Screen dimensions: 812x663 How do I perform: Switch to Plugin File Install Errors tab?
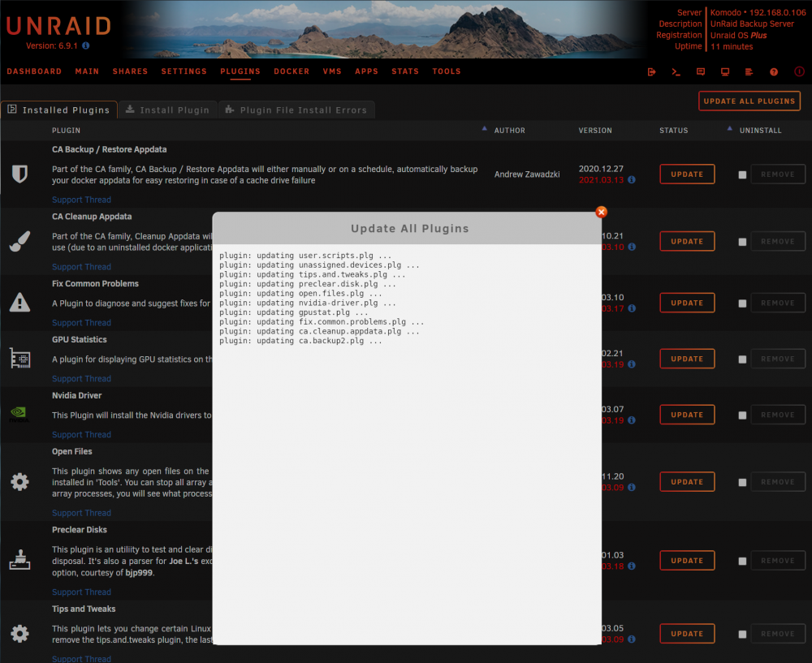click(296, 110)
